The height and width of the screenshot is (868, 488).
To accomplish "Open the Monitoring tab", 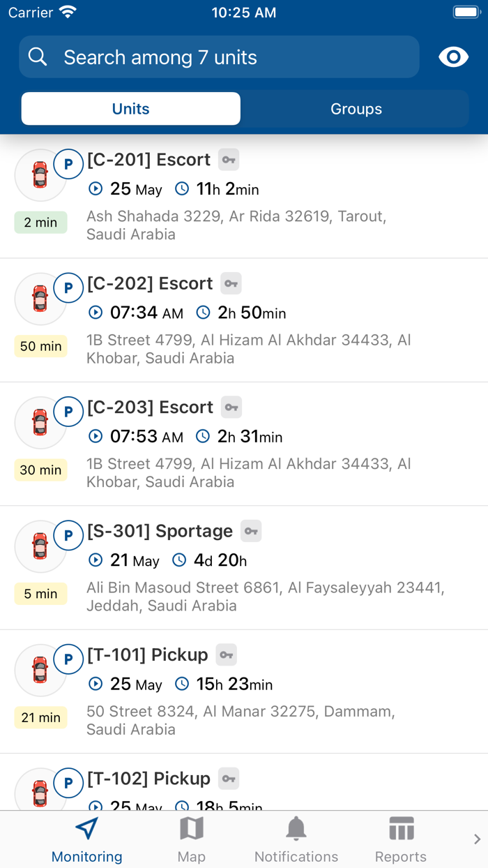I will [86, 840].
